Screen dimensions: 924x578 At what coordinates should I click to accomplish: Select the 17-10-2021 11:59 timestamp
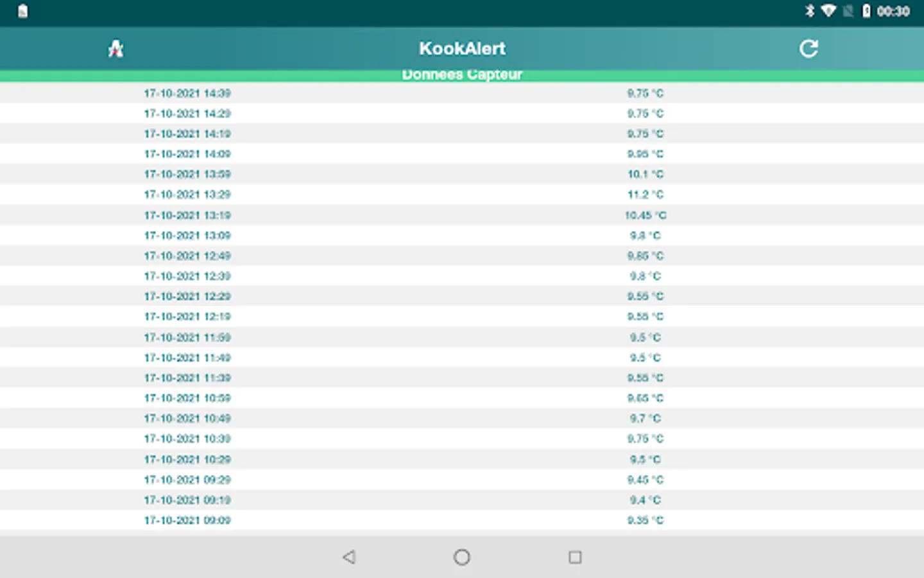(187, 337)
